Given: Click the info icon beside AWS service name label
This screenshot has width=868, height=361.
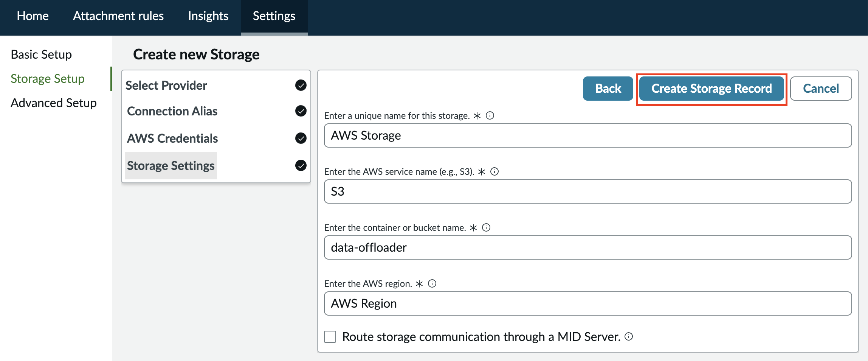Looking at the screenshot, I should tap(494, 171).
